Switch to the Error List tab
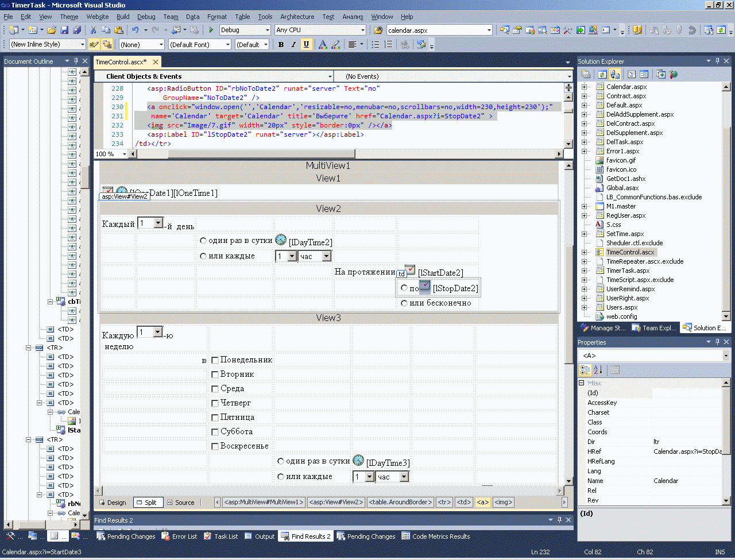Viewport: 735px width, 560px height. click(x=179, y=536)
